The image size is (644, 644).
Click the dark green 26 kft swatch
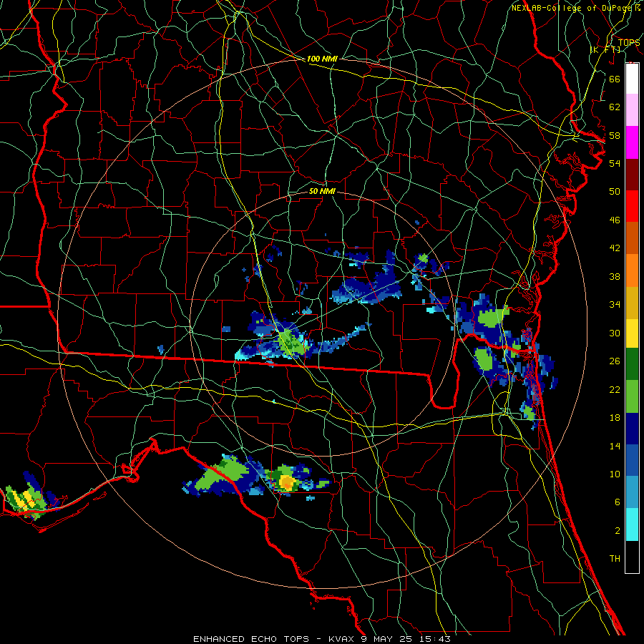point(632,364)
